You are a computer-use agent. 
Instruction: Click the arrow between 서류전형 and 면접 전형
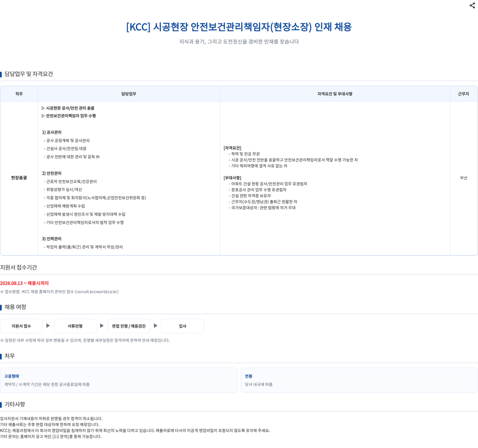[102, 326]
